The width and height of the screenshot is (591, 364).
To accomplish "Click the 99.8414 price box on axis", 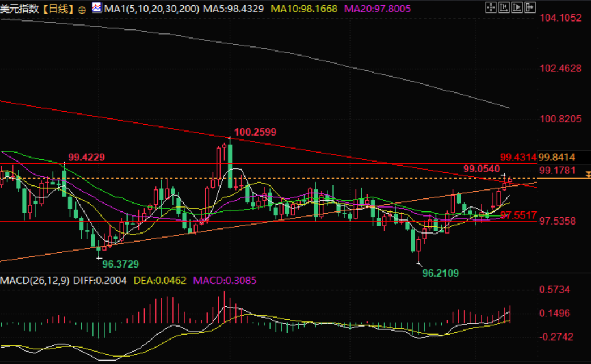I will [557, 157].
